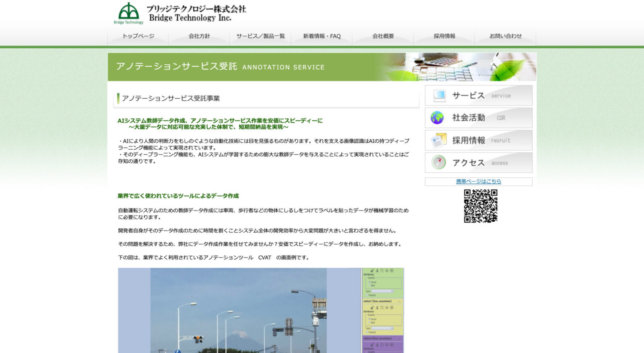644x353 pixels.
Task: Click the Bridge Technology logo
Action: (x=128, y=13)
